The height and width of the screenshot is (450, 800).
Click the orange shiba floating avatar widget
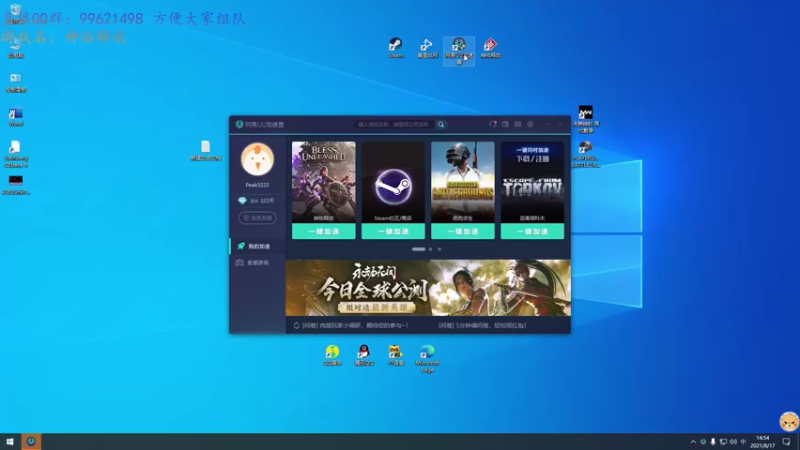(x=789, y=421)
